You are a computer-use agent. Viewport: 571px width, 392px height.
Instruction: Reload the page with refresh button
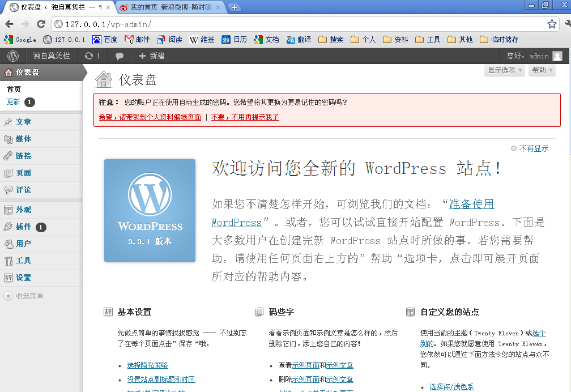click(41, 24)
